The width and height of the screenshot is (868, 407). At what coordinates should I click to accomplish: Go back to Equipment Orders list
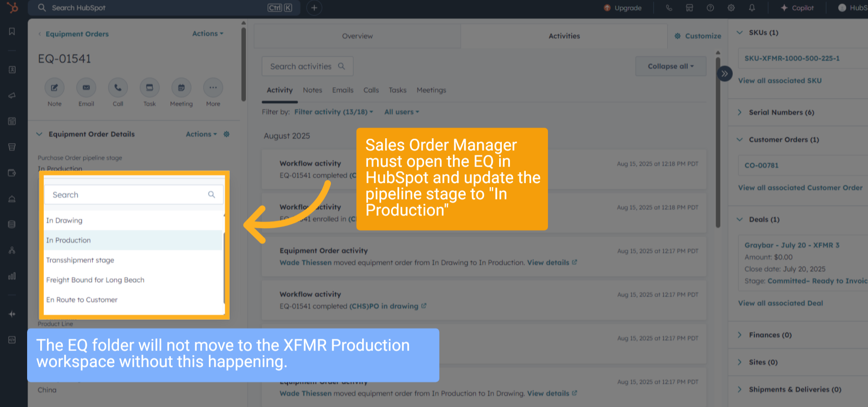[77, 34]
